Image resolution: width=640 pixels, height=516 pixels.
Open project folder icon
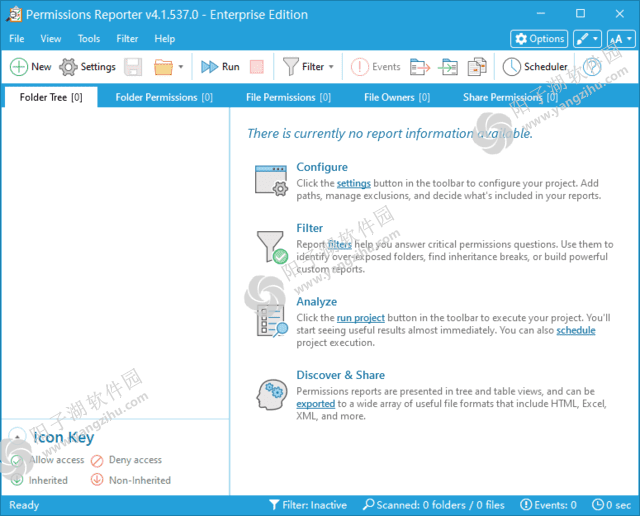click(163, 67)
